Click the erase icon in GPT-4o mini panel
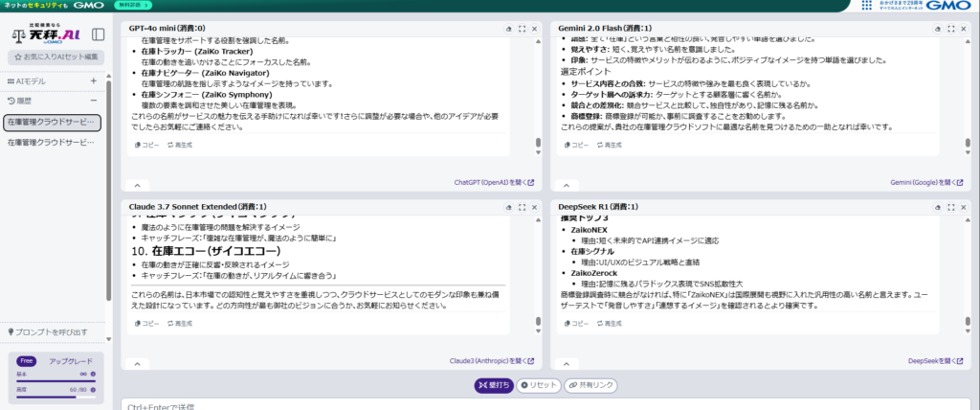 coord(509,29)
